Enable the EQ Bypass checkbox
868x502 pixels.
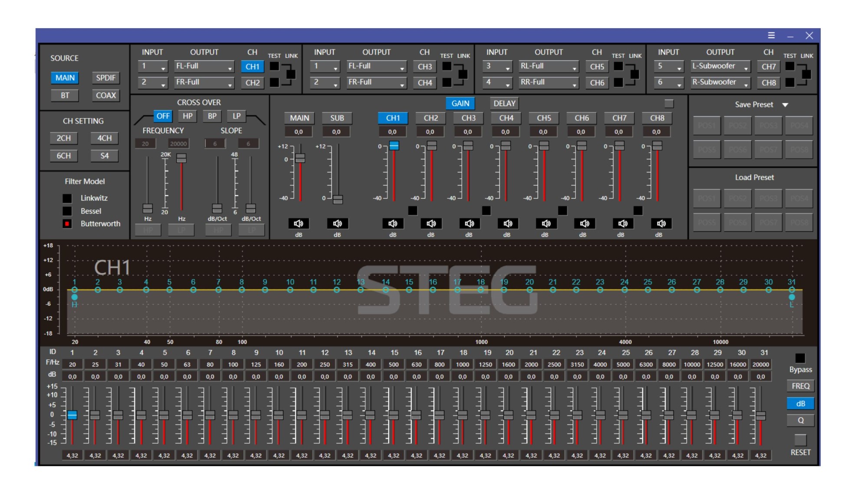pyautogui.click(x=800, y=358)
